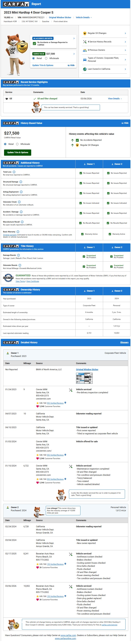Open the View Certificate link
Image resolution: width=131 pixels, height=644 pixels.
(x=33, y=282)
